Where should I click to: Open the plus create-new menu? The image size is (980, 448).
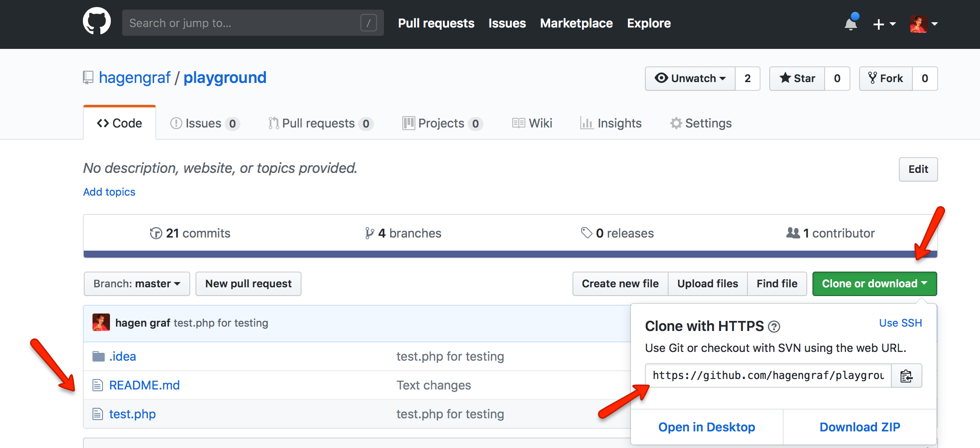[x=884, y=24]
